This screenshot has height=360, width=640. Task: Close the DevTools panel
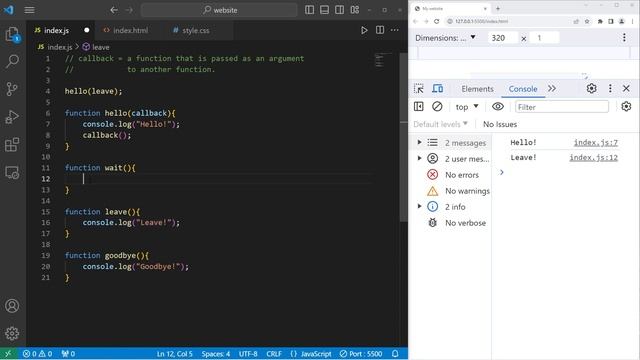tap(626, 89)
